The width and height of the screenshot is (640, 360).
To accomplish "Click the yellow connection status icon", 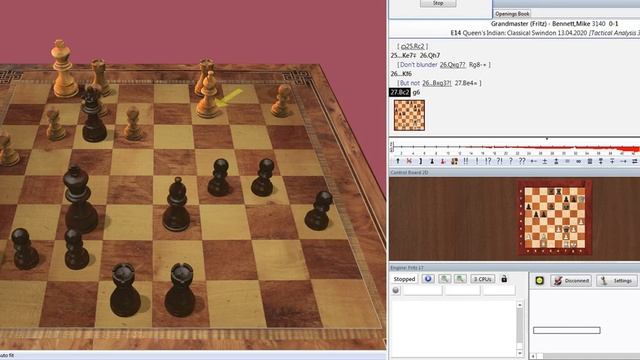I will pos(540,280).
